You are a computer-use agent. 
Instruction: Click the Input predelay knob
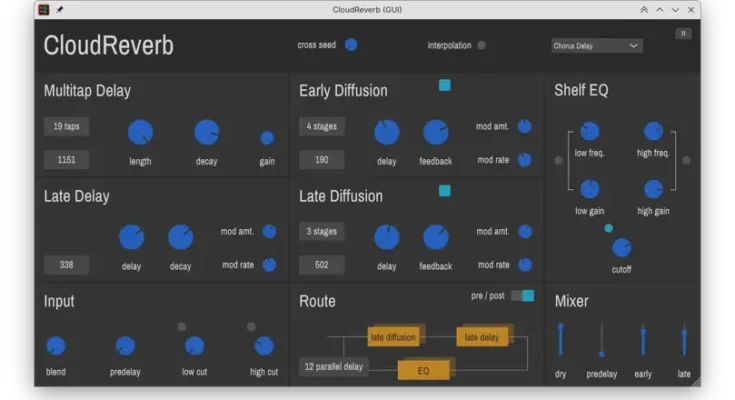pos(125,346)
